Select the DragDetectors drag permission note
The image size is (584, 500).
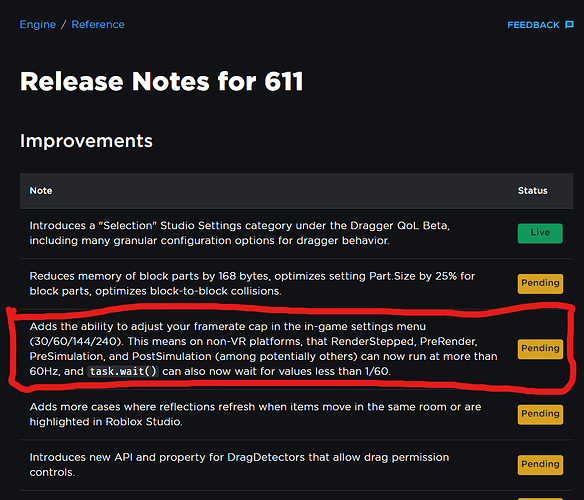tap(239, 465)
